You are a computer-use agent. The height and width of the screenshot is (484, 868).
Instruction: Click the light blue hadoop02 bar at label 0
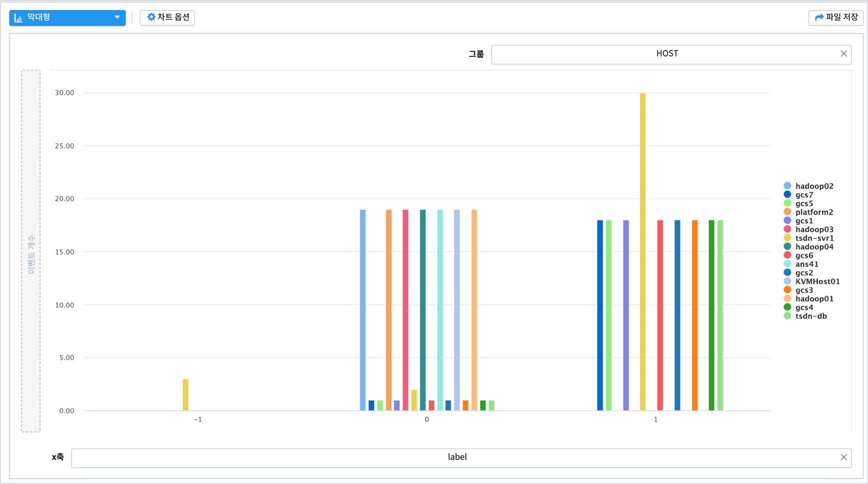point(363,310)
